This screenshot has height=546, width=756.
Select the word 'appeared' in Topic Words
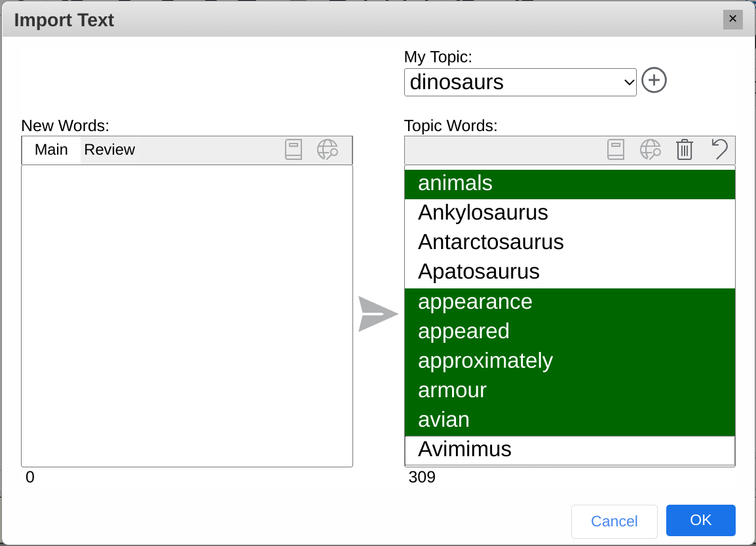point(570,332)
